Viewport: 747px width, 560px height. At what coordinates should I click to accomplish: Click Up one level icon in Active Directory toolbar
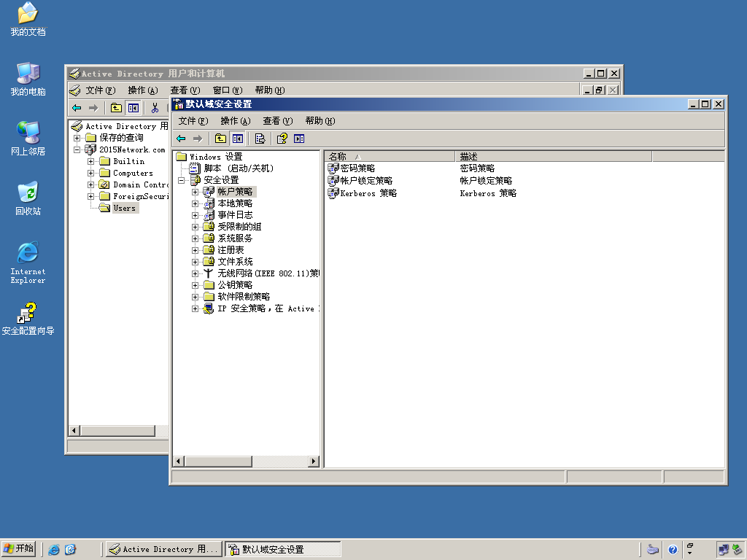[116, 108]
